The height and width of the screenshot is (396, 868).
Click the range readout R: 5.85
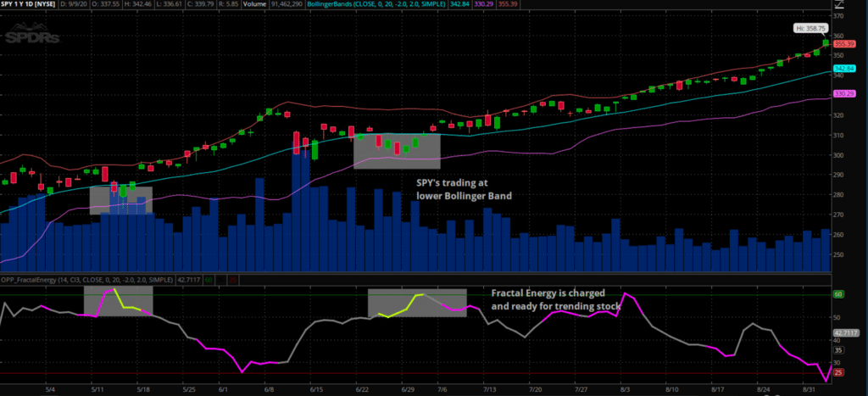click(230, 4)
